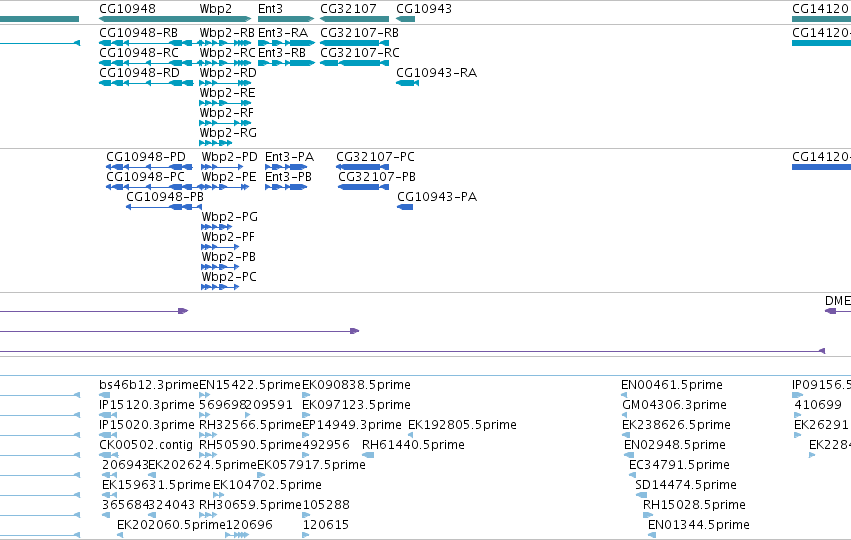Select transcript Wbp2-RD
The height and width of the screenshot is (540, 851).
(225, 83)
